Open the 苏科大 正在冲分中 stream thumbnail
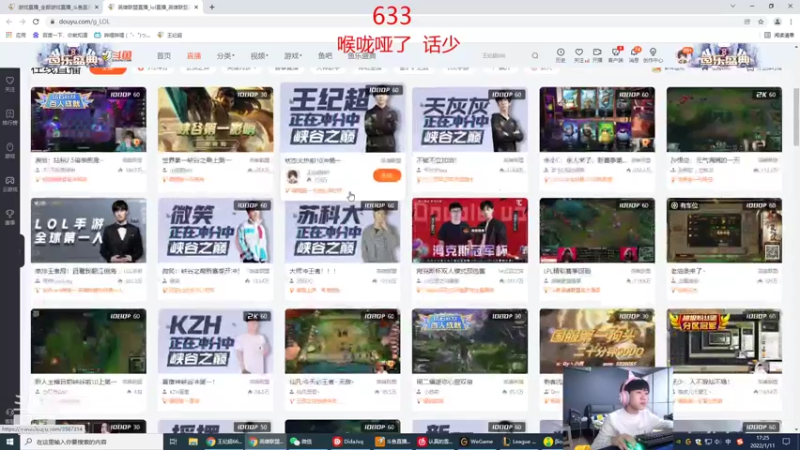Image resolution: width=800 pixels, height=450 pixels. tap(342, 231)
